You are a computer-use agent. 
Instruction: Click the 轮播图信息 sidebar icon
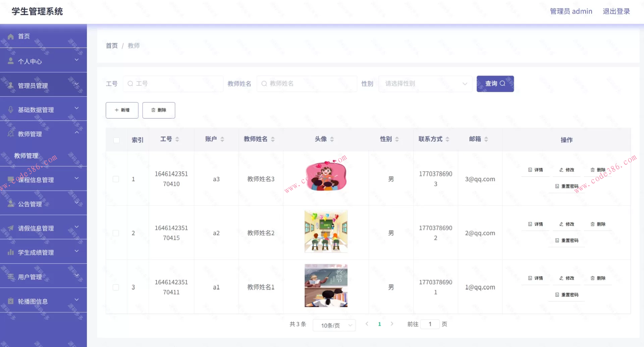point(10,301)
